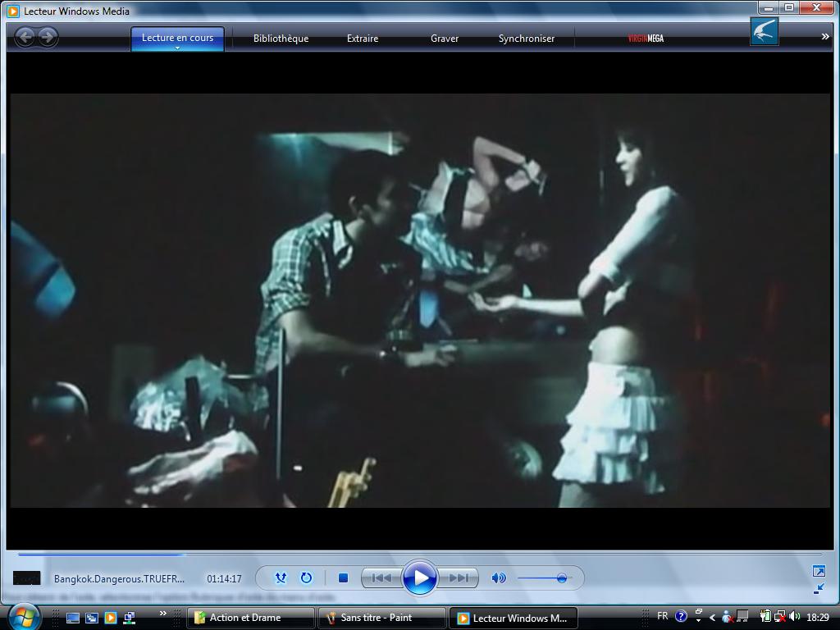Switch to the Bibliothèque tab
This screenshot has width=840, height=630.
coord(281,39)
